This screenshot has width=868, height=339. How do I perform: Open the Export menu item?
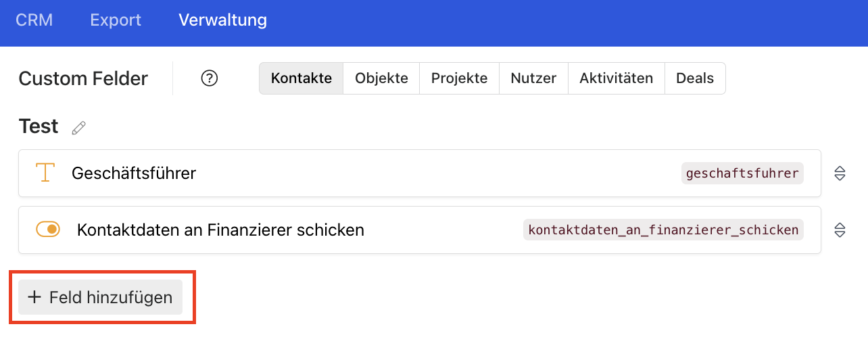tap(116, 20)
